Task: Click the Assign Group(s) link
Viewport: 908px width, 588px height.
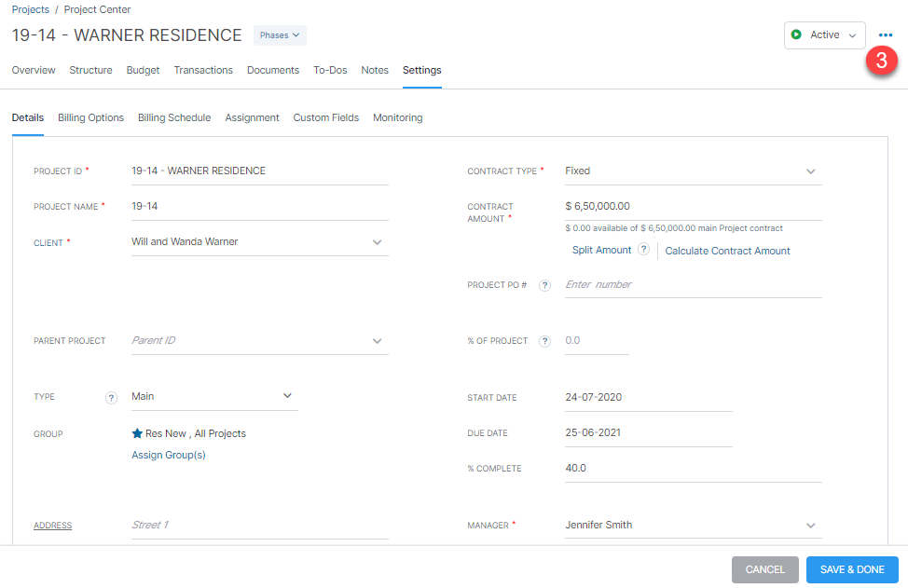Action: coord(169,455)
